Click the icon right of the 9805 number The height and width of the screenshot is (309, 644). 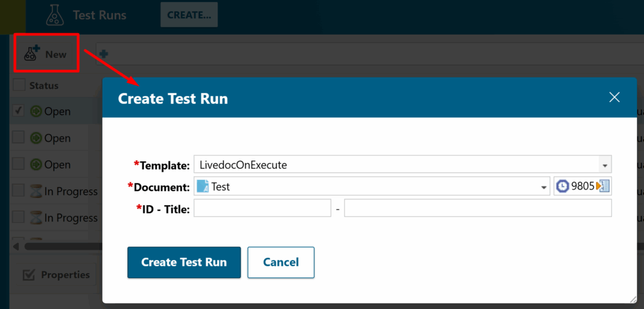click(602, 186)
